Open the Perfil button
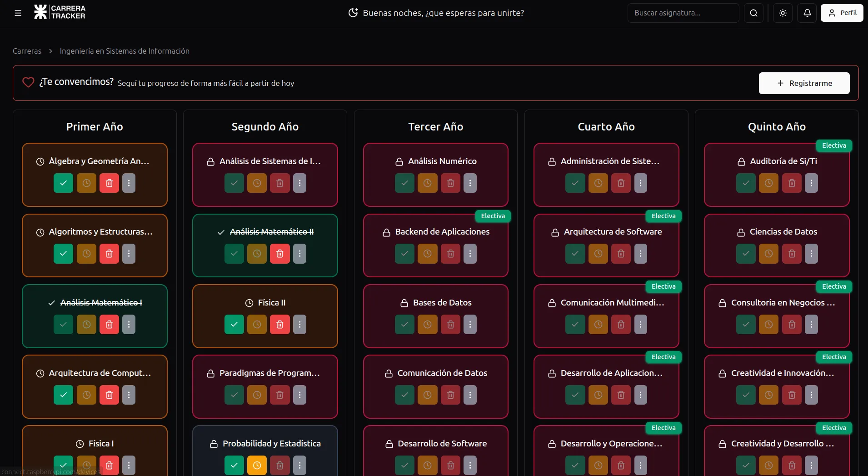868x476 pixels. 842,13
